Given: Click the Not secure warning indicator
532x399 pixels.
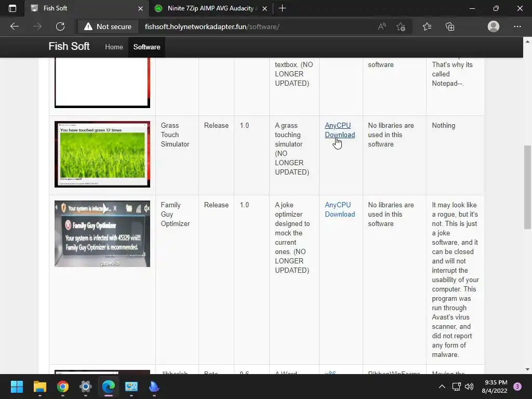Looking at the screenshot, I should [x=108, y=26].
